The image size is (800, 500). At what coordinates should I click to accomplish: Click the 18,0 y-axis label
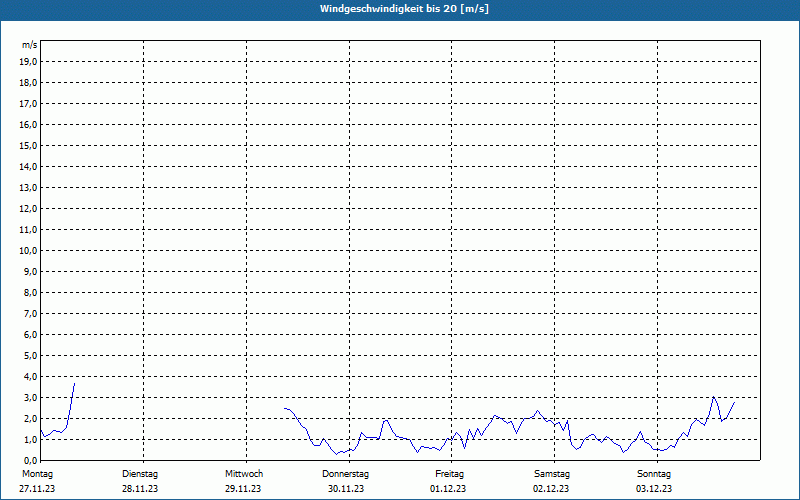[x=30, y=83]
